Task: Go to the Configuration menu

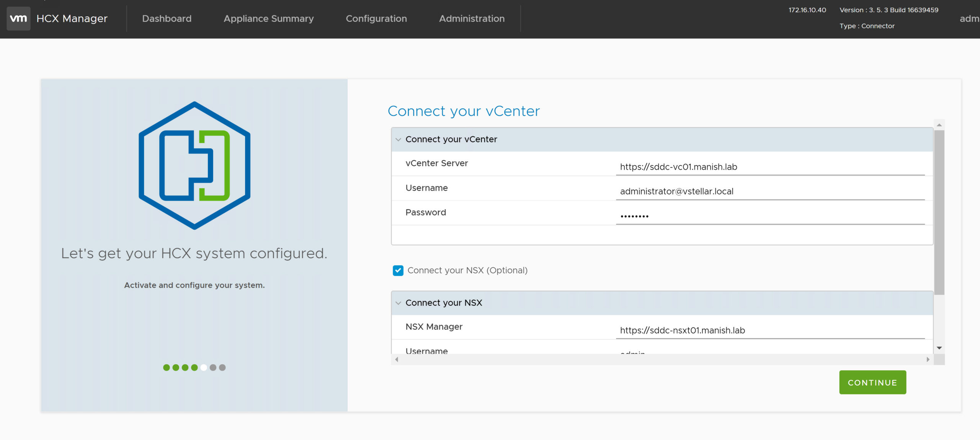Action: click(376, 18)
